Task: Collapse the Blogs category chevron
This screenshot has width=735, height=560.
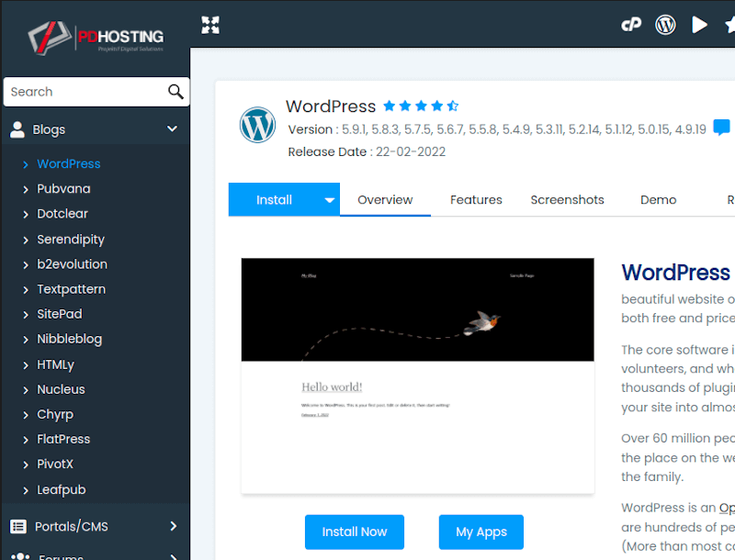Action: click(x=172, y=129)
